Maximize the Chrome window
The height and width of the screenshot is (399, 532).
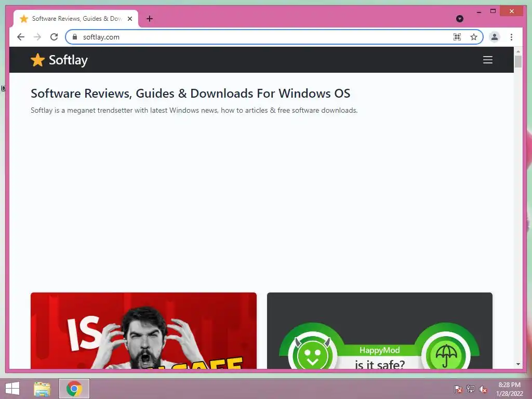pos(493,11)
